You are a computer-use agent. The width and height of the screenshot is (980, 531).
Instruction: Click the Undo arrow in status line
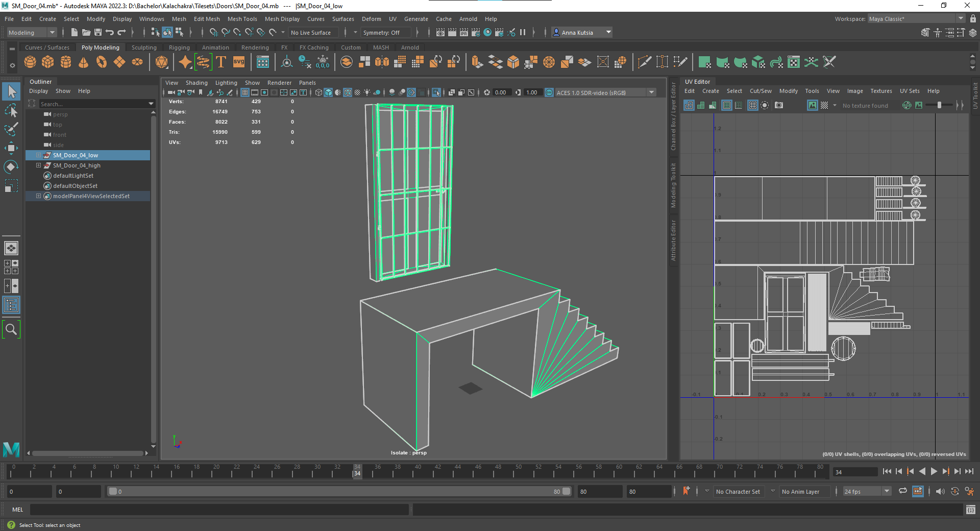coord(110,32)
